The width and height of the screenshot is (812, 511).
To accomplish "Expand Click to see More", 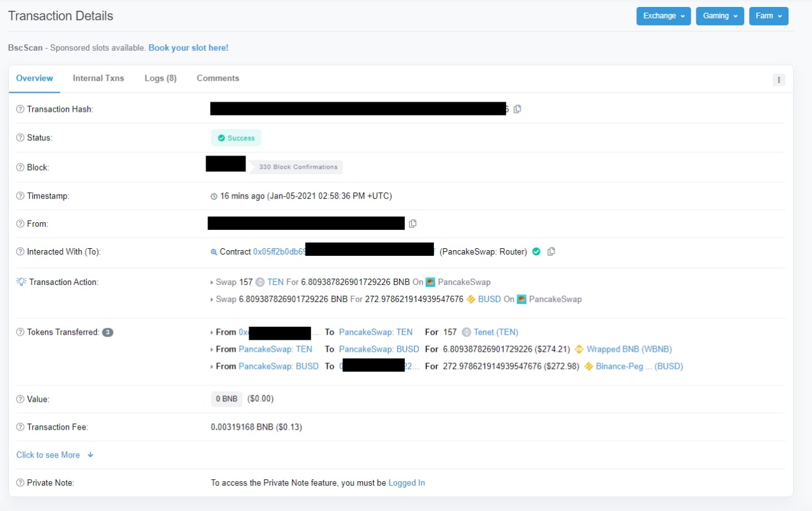I will coord(55,455).
